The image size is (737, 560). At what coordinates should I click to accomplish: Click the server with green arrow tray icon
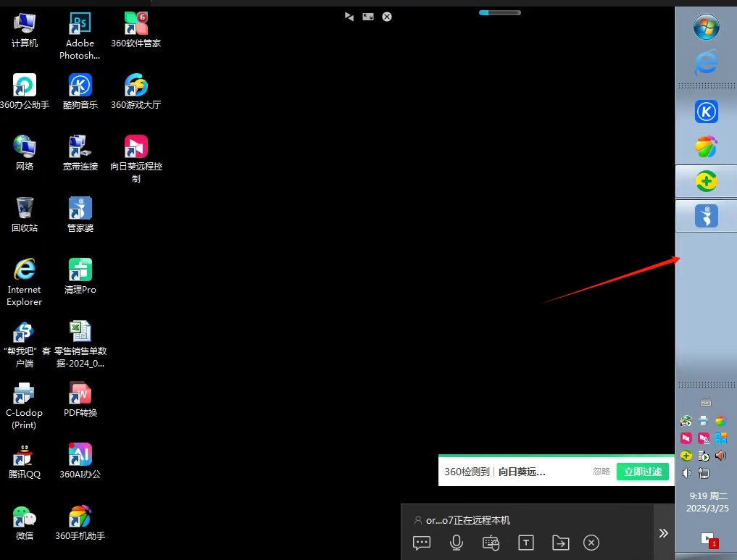point(704,455)
